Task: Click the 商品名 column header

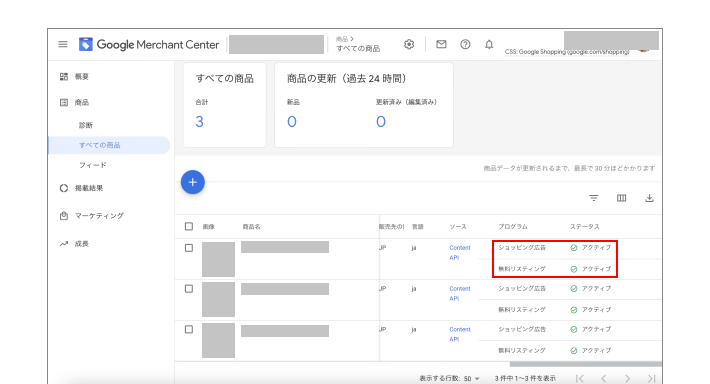Action: tap(251, 226)
